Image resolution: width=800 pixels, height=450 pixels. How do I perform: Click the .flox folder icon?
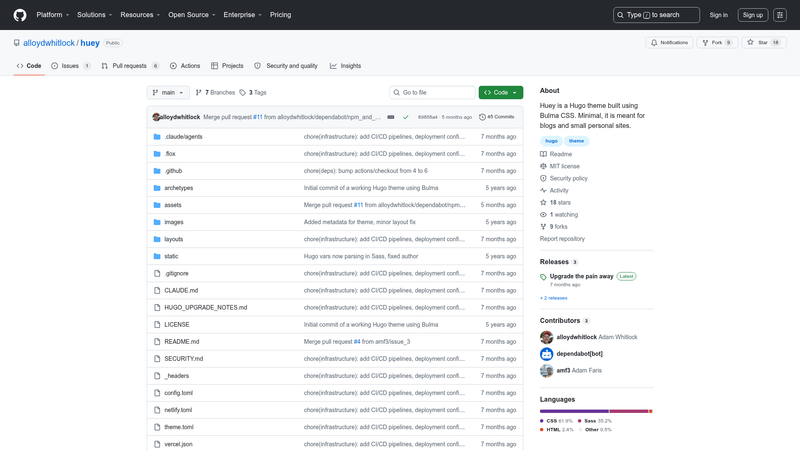click(x=157, y=154)
